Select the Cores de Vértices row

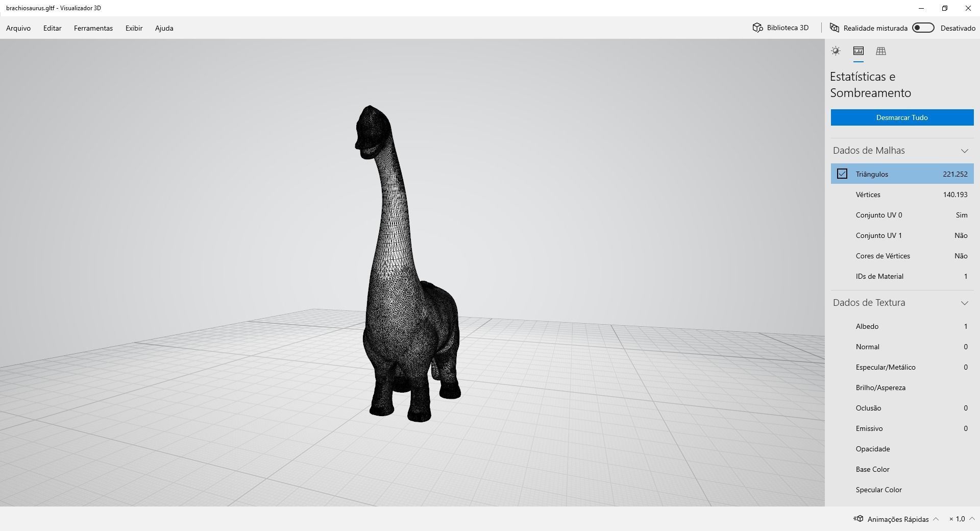point(902,256)
